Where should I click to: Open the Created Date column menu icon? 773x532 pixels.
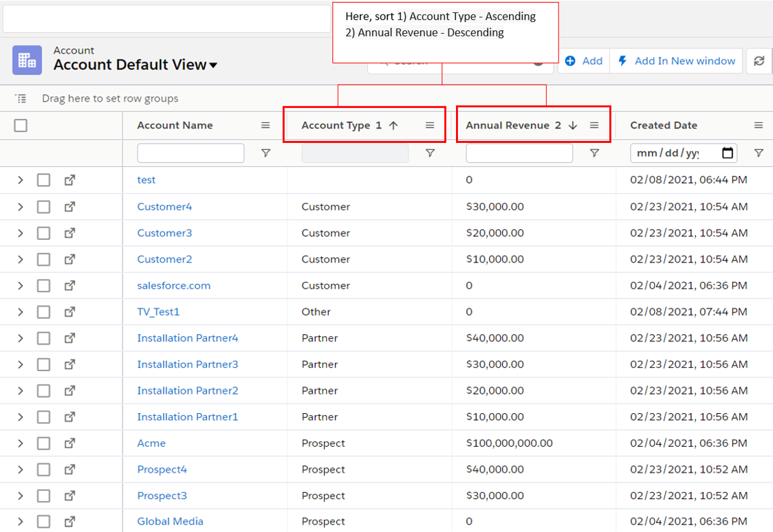tap(758, 125)
